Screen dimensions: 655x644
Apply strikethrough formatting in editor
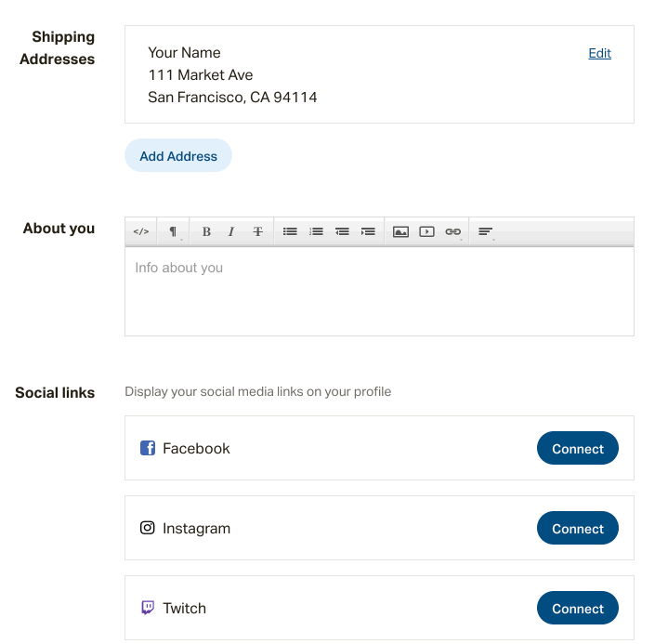(x=257, y=231)
